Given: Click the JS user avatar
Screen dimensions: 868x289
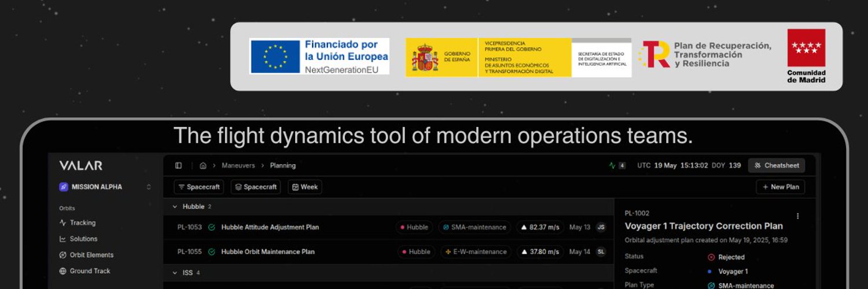Looking at the screenshot, I should [601, 228].
